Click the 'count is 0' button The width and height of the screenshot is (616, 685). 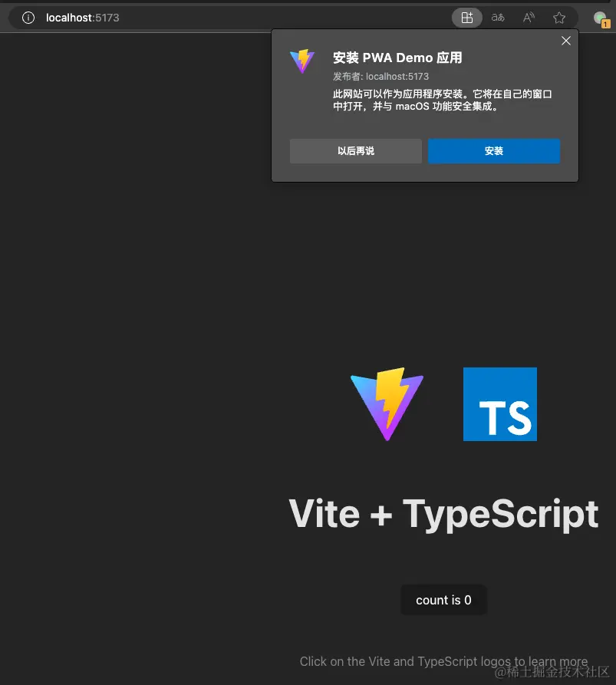pos(443,601)
